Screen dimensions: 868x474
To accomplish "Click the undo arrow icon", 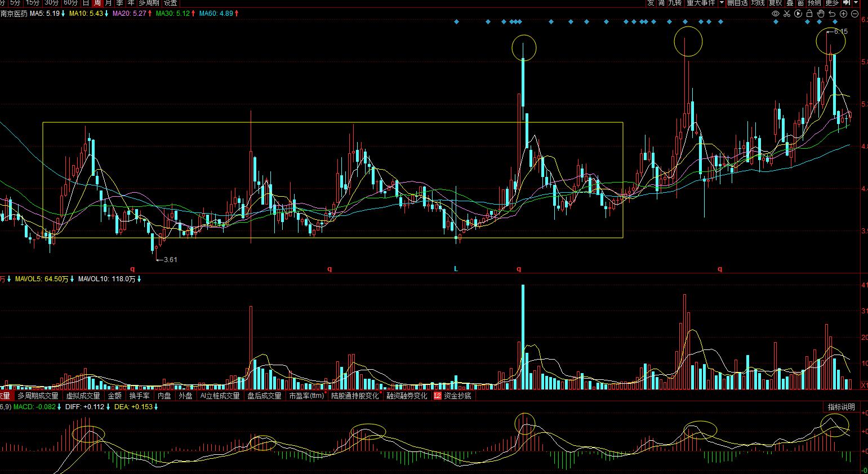I will pyautogui.click(x=832, y=14).
